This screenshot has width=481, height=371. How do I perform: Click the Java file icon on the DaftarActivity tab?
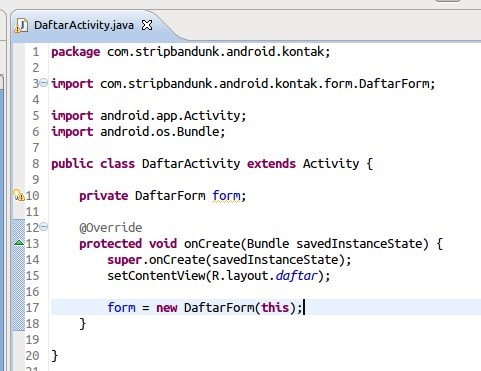21,26
